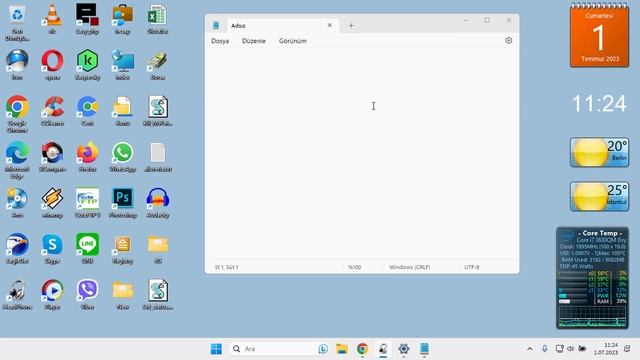640x360 pixels.
Task: Click the Istanbul weather gadget
Action: [599, 196]
